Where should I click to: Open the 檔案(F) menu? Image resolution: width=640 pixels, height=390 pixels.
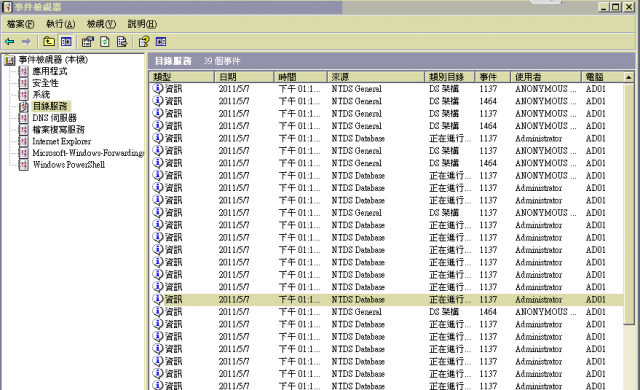(x=20, y=24)
